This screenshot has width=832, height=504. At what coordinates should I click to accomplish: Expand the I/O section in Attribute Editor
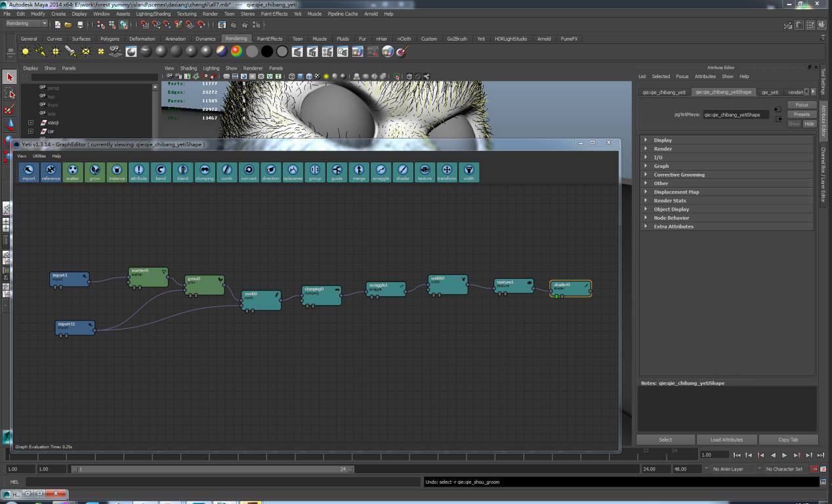tap(728, 157)
